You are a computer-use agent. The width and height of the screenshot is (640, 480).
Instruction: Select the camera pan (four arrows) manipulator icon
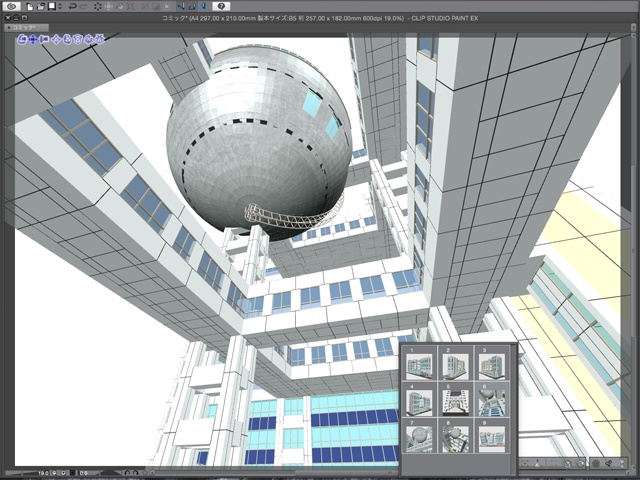coord(33,39)
